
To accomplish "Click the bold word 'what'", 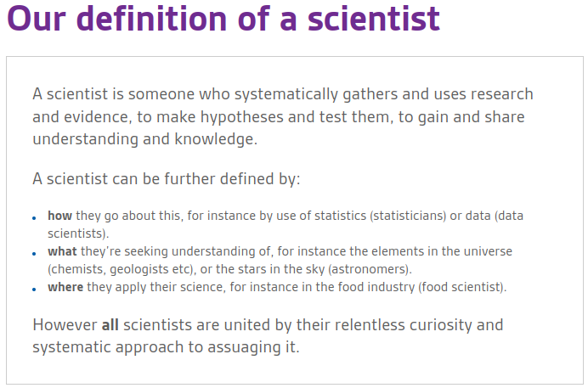I will (62, 251).
